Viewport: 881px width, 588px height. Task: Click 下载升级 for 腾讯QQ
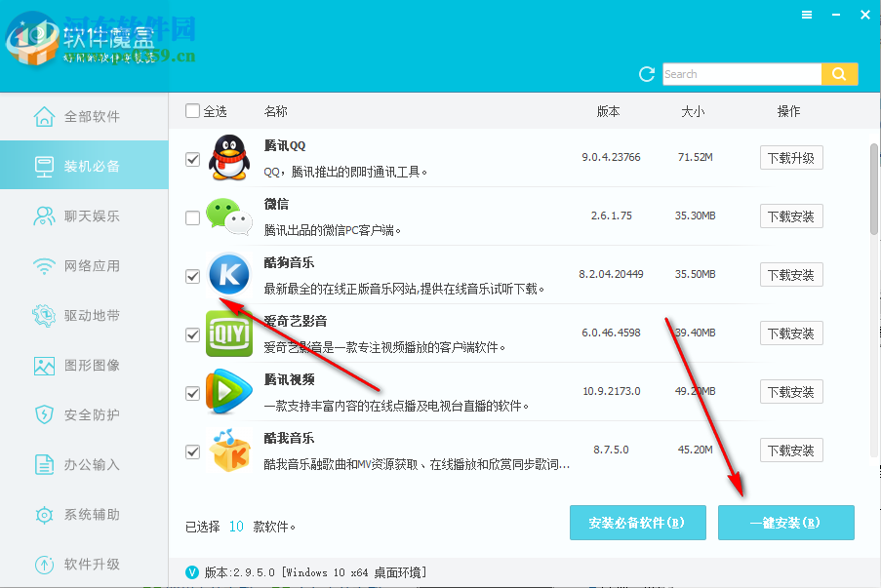[x=791, y=158]
